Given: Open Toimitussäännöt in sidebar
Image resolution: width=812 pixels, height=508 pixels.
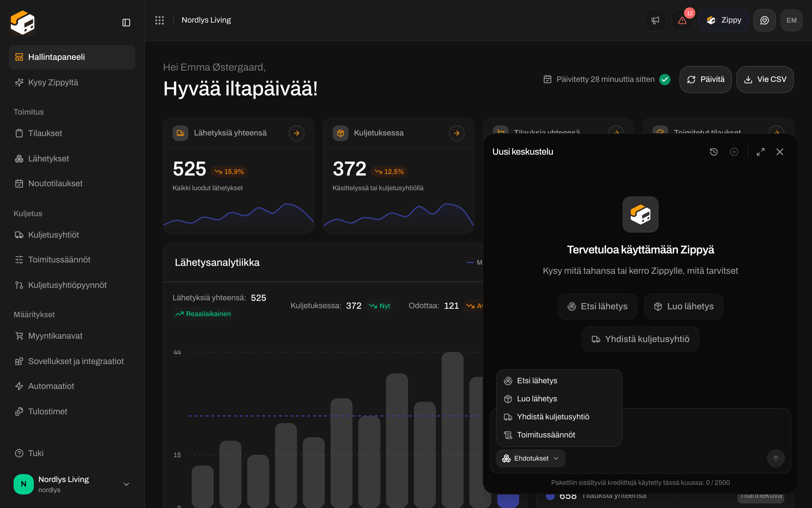Looking at the screenshot, I should (x=72, y=260).
